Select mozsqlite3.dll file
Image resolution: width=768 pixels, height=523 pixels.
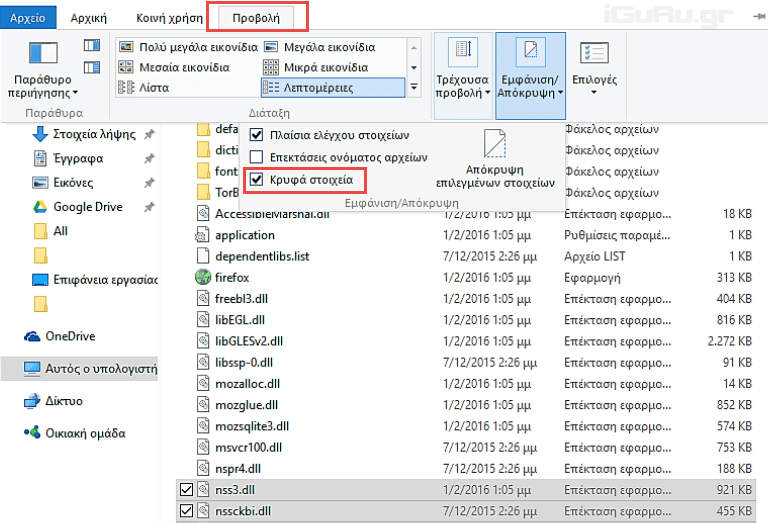pos(252,427)
